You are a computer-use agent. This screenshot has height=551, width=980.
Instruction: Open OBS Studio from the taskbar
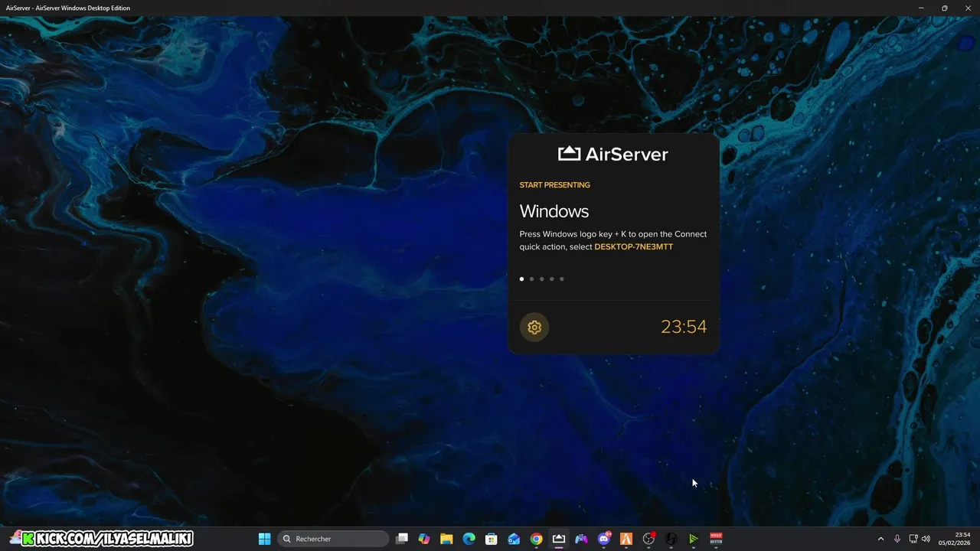tap(649, 539)
